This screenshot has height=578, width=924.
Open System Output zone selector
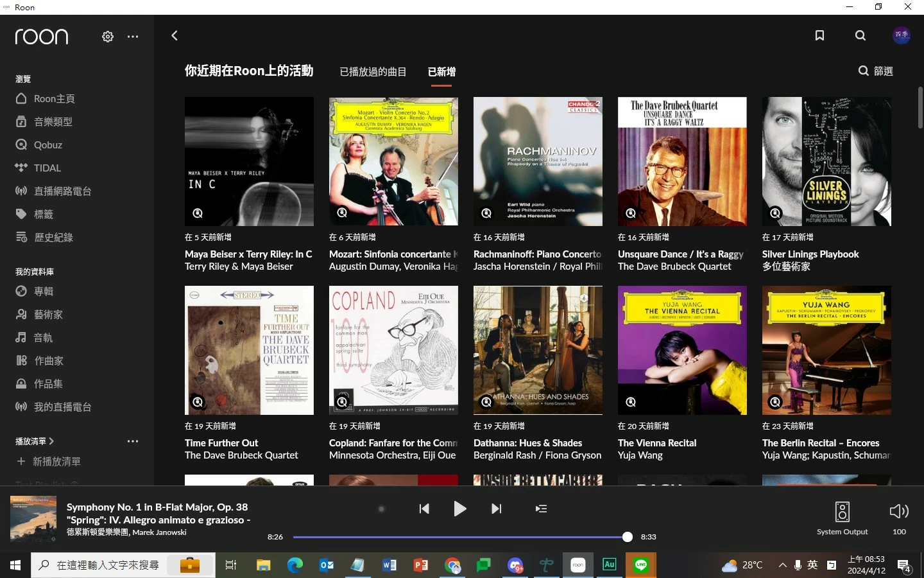842,519
